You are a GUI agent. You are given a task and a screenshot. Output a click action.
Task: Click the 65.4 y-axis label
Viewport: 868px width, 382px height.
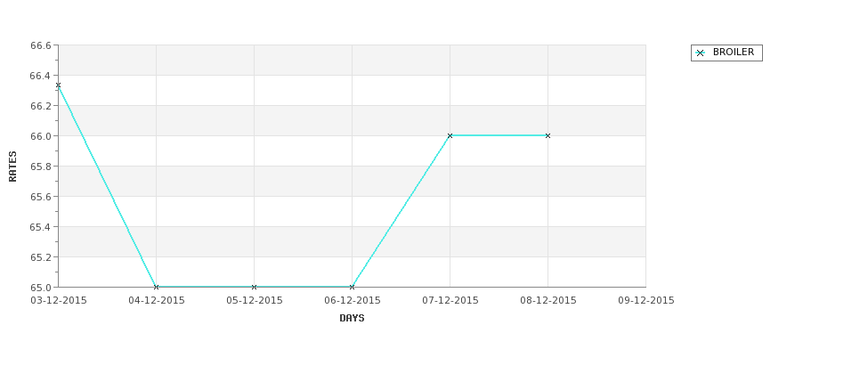tap(41, 227)
